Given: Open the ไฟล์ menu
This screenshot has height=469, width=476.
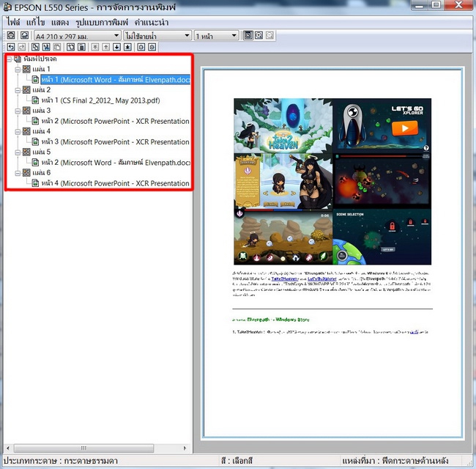Looking at the screenshot, I should [x=13, y=23].
